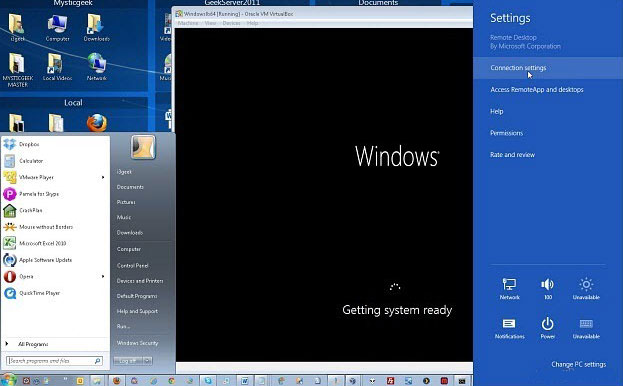Open Default Programs
Image resolution: width=623 pixels, height=386 pixels.
point(137,296)
